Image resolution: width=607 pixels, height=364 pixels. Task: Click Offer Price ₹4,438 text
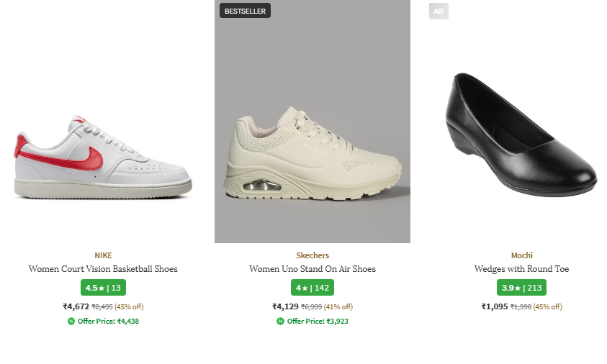point(108,321)
